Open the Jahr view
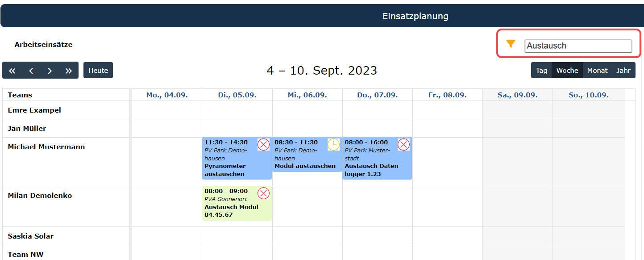 coord(623,71)
